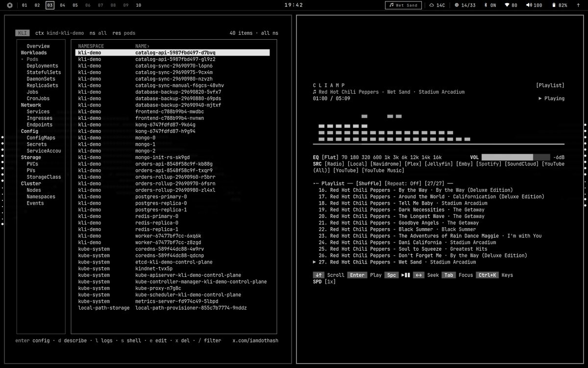Select the Emby source

pos(465,164)
